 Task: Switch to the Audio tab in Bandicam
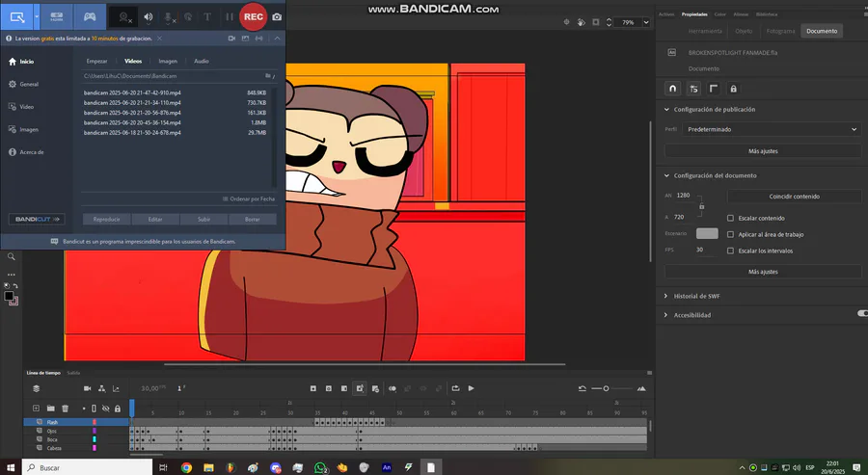[x=201, y=61]
